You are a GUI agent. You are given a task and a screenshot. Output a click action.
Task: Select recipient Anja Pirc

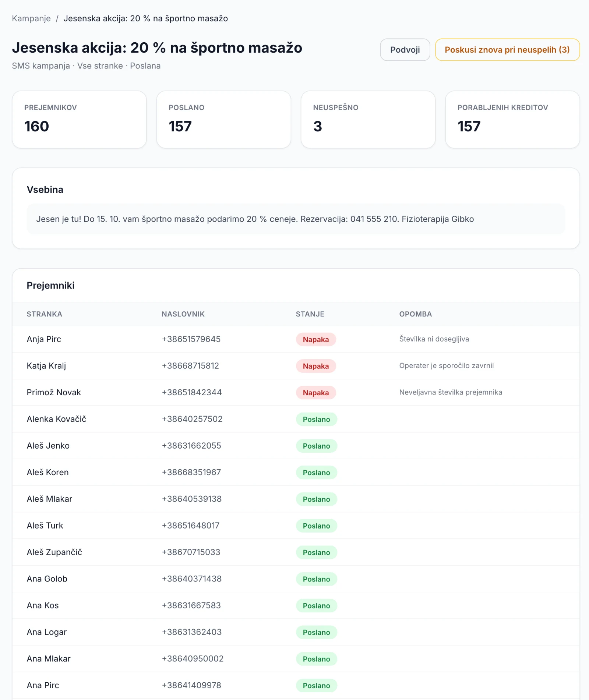pyautogui.click(x=44, y=339)
